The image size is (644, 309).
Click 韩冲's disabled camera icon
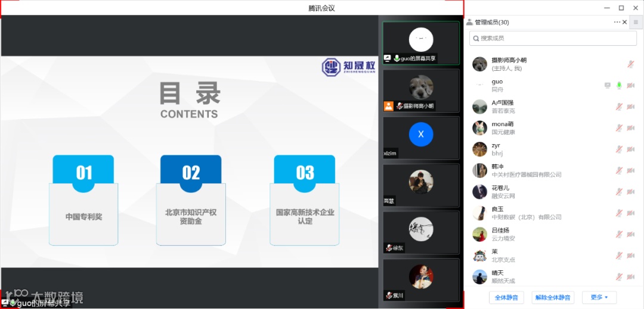(x=631, y=170)
